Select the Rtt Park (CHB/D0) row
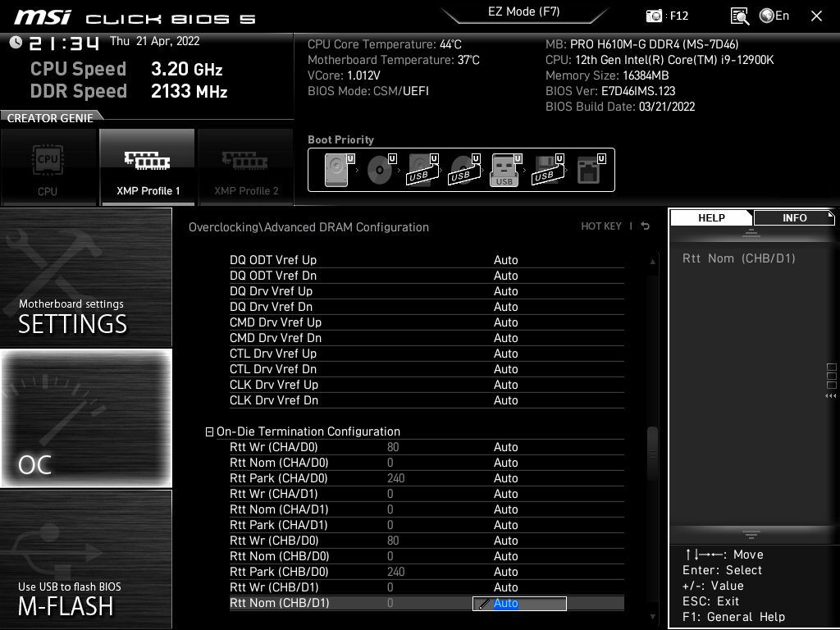 click(427, 572)
